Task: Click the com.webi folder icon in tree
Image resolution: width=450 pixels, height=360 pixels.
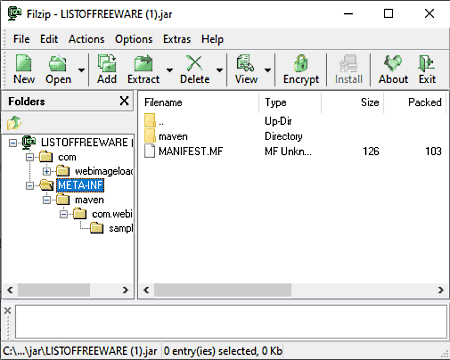Action: point(80,214)
